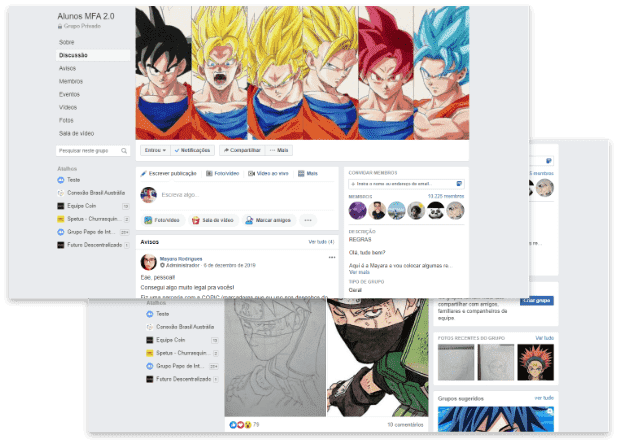Click the Foto/vídeo pill button in composer
This screenshot has height=444, width=618.
click(162, 220)
